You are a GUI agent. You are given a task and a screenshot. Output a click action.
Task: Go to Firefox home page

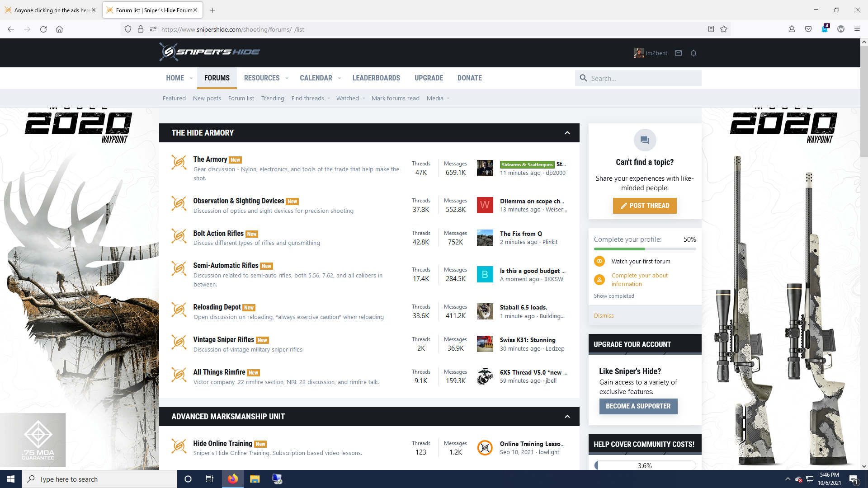click(59, 29)
